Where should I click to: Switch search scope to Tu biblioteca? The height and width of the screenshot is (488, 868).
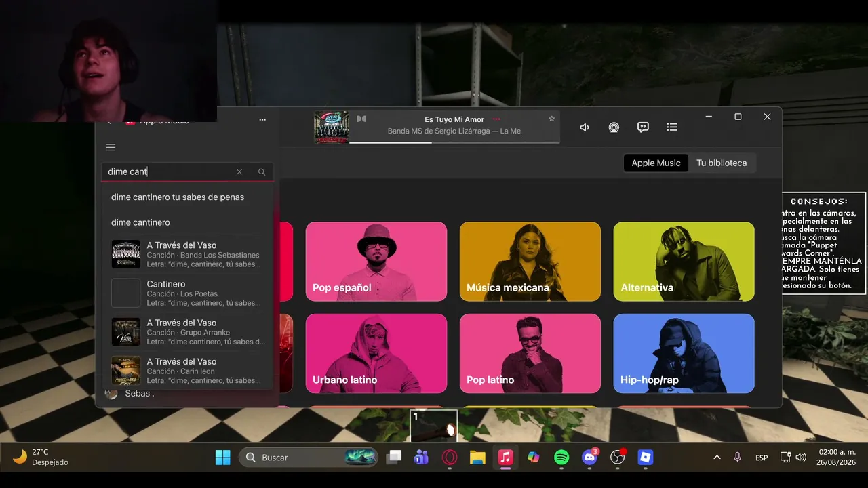point(722,163)
